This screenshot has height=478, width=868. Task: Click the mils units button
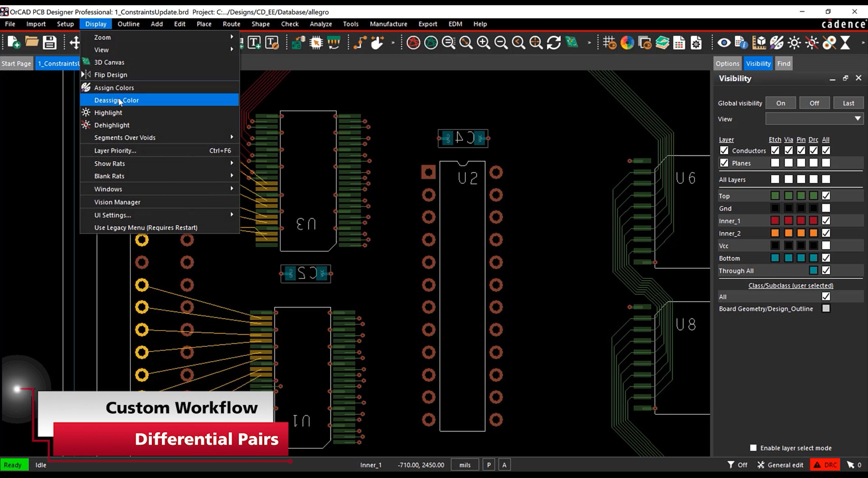coord(465,465)
